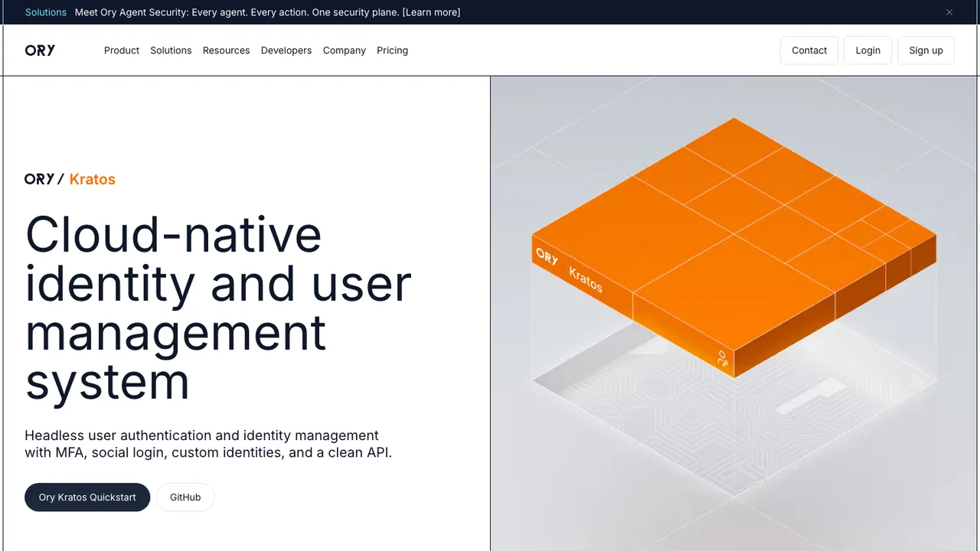This screenshot has width=980, height=551.
Task: Open the Company menu
Action: [345, 51]
